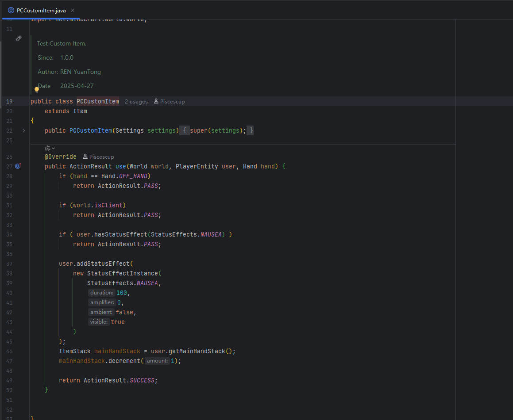Image resolution: width=513 pixels, height=420 pixels.
Task: Click line number 19 in the gutter
Action: click(9, 102)
